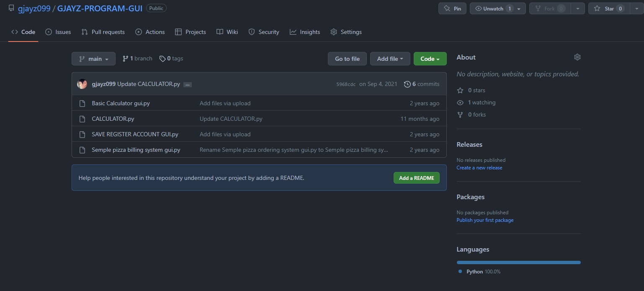644x291 pixels.
Task: Open the Pull requests tab
Action: pyautogui.click(x=103, y=32)
